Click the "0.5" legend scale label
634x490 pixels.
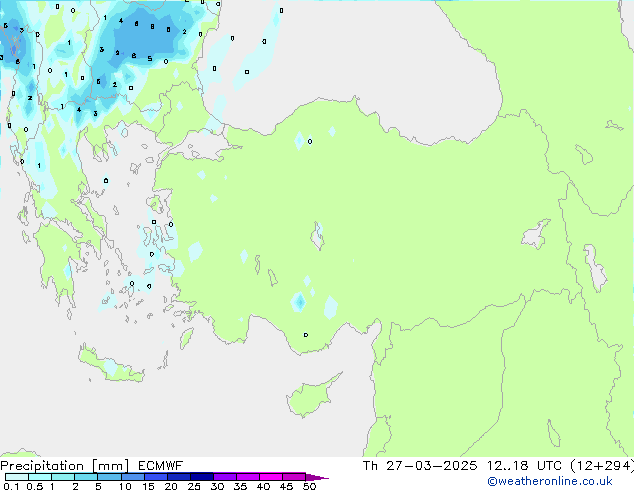click(x=35, y=486)
